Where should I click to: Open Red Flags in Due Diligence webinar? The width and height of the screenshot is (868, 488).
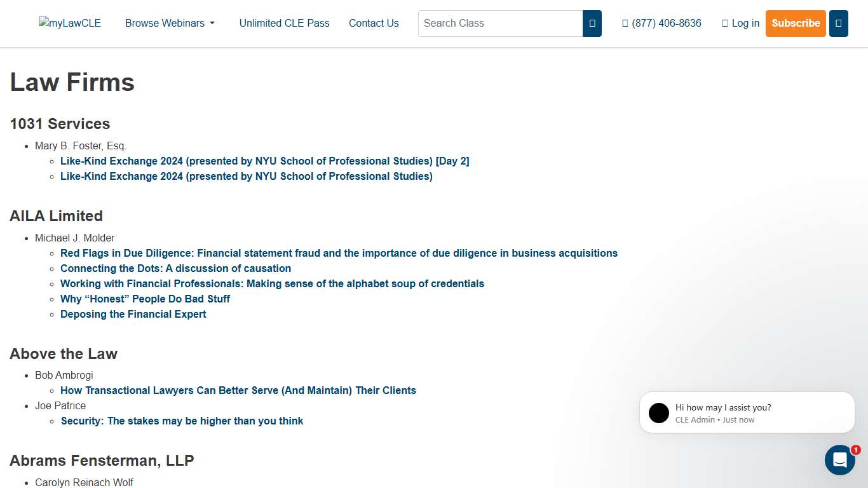click(339, 254)
